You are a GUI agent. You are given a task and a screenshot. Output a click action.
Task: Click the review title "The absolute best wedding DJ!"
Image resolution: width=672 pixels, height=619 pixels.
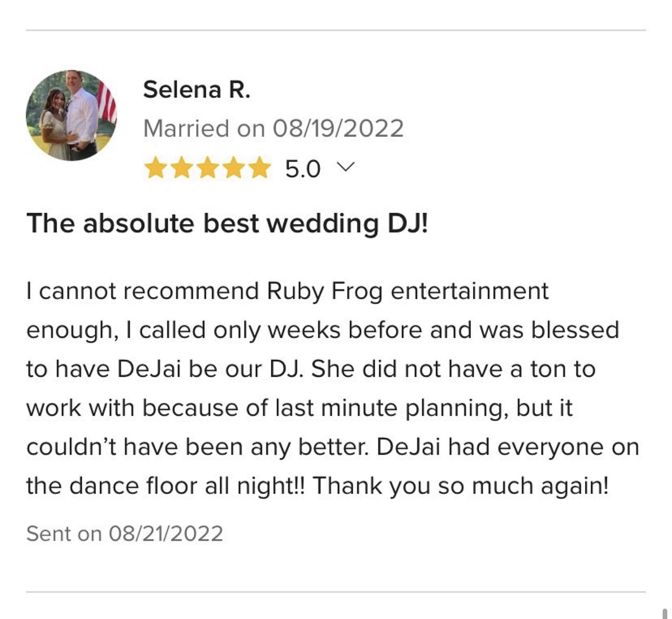227,224
